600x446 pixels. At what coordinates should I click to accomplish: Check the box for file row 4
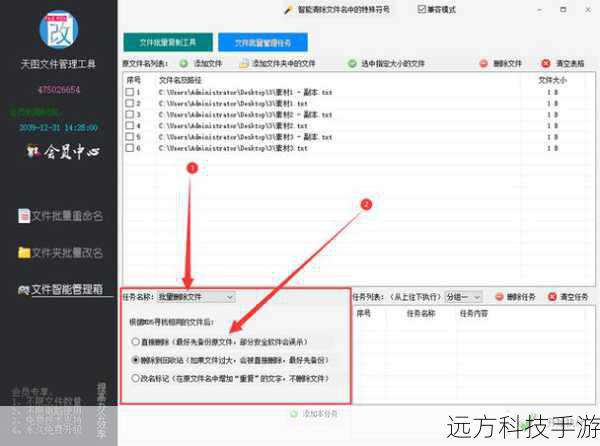point(130,125)
